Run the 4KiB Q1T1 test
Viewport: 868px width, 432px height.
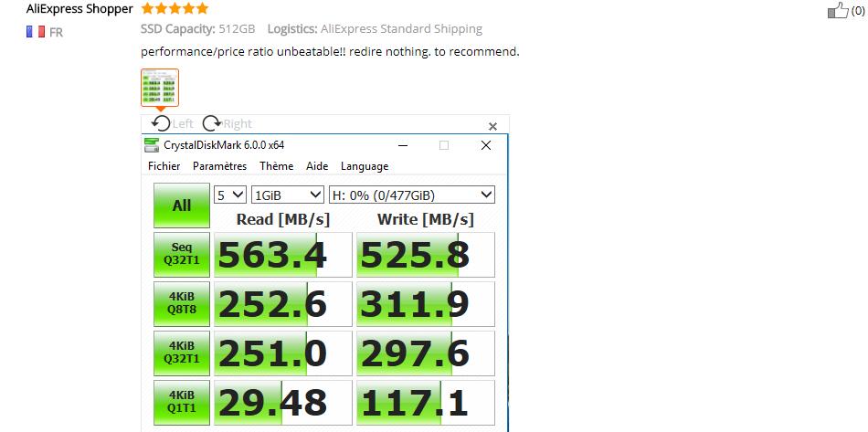point(182,402)
